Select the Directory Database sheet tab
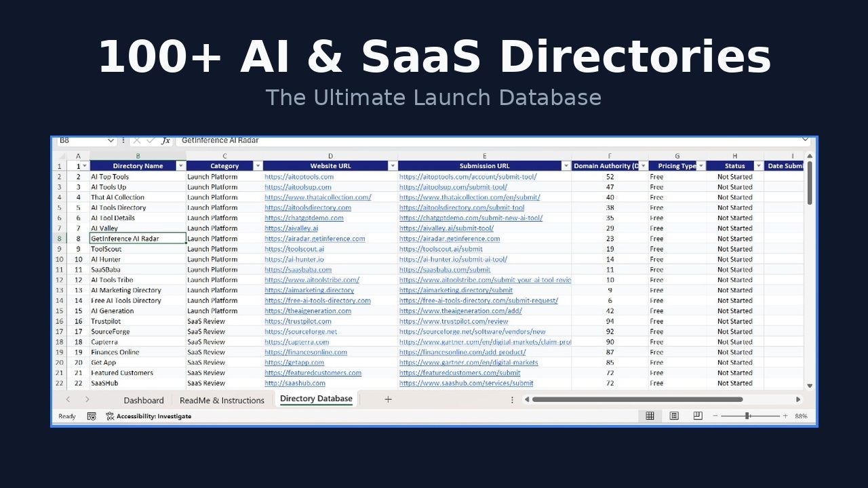 [x=316, y=399]
